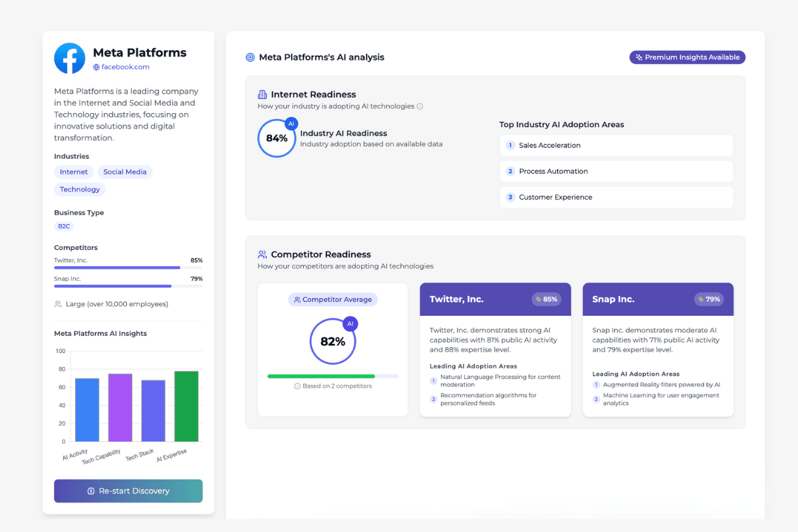Click the sparkle icon in Premium Insights badge
798x532 pixels.
tap(639, 57)
